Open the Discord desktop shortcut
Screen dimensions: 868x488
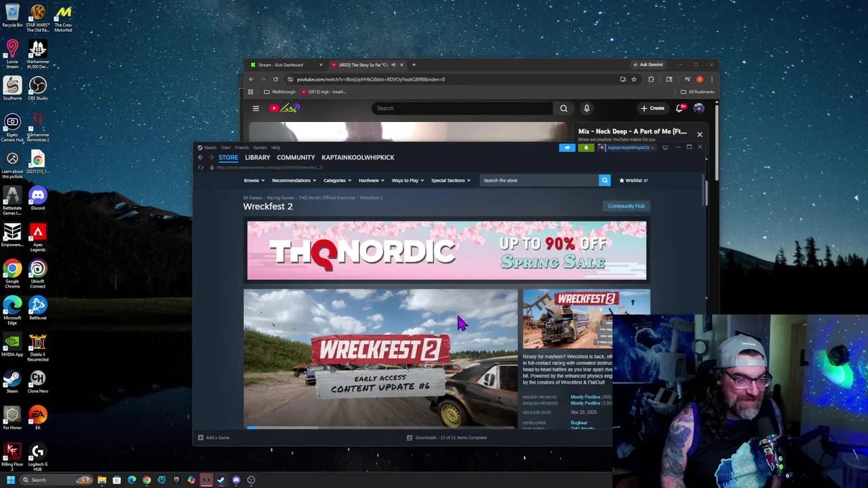tap(38, 198)
